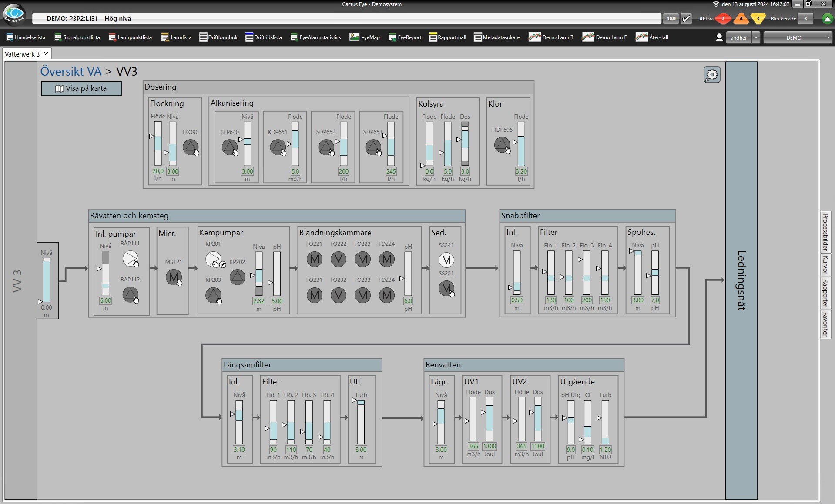Open Driftloggbok from the toolbar
The width and height of the screenshot is (835, 504).
pyautogui.click(x=218, y=37)
